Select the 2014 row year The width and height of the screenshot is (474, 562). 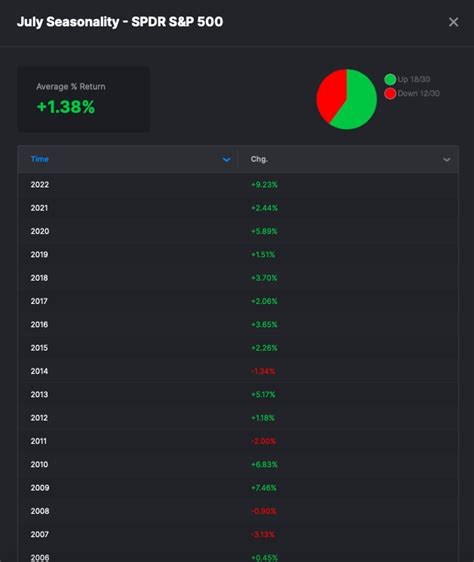[39, 371]
